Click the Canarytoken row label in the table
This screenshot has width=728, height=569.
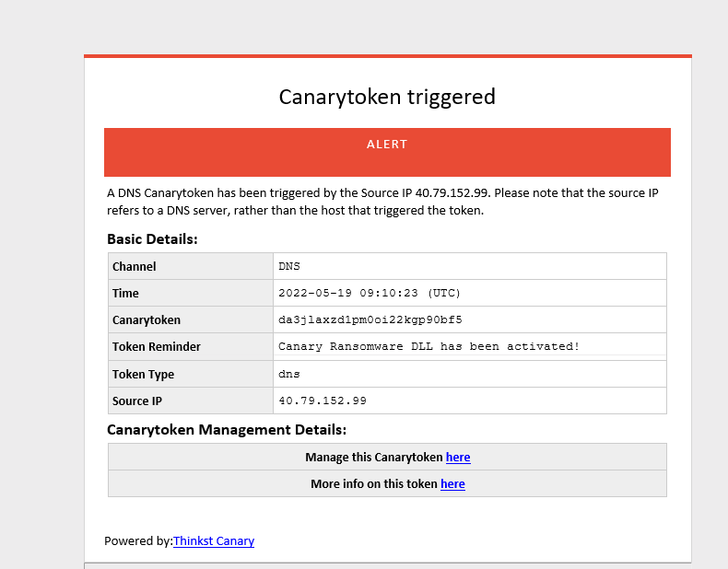click(147, 320)
